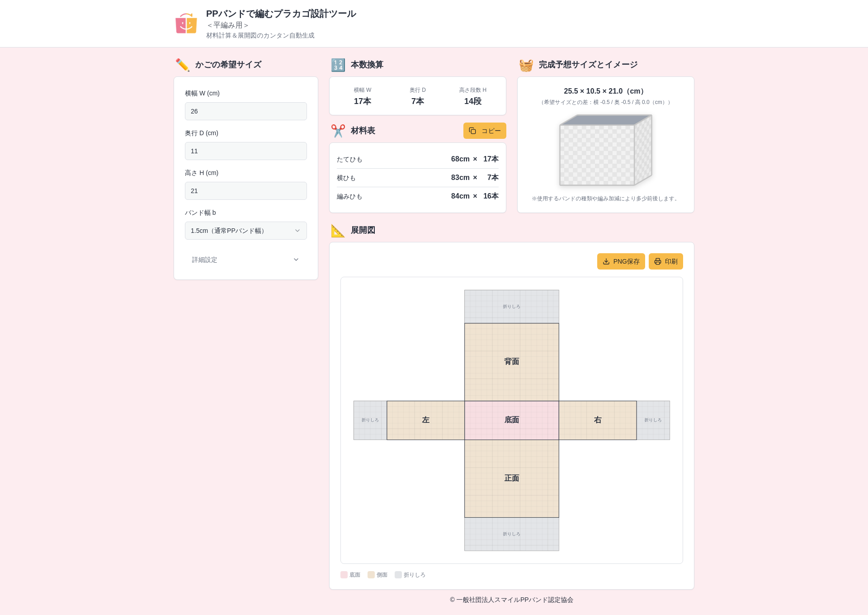
Task: Click the triangle ruler icon beside 展開図
Action: (x=338, y=231)
